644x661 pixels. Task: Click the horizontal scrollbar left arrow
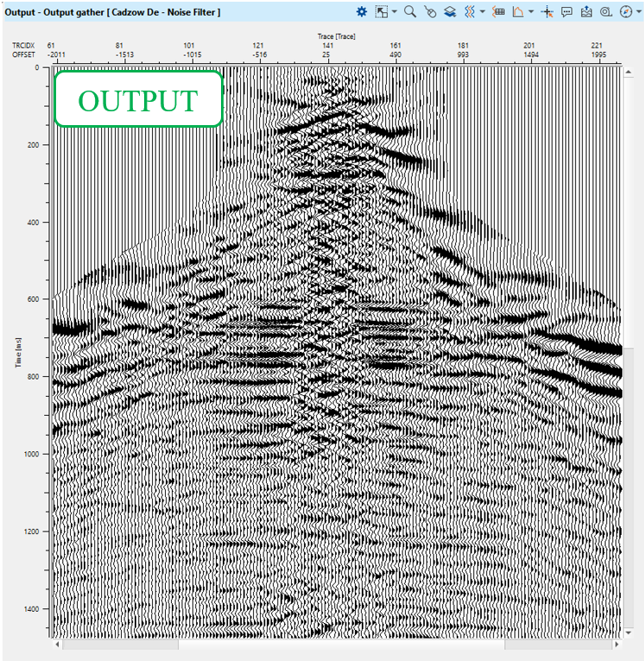(x=57, y=644)
